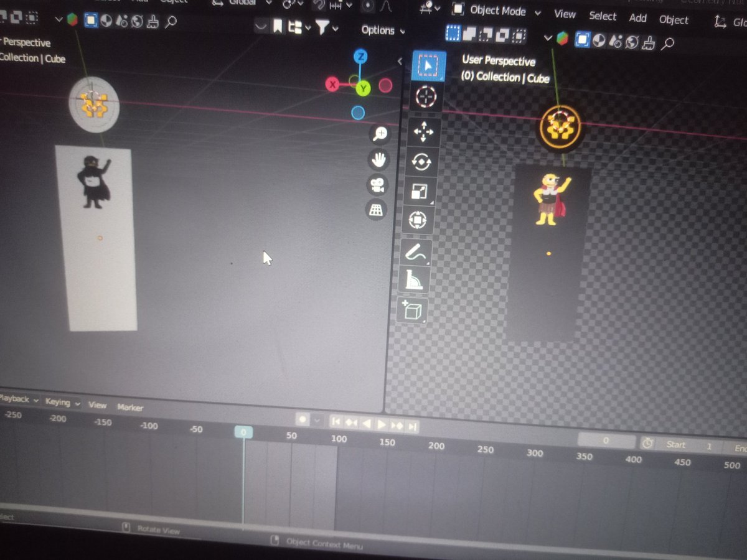The image size is (747, 560).
Task: Open the timeline Marker menu
Action: (130, 408)
